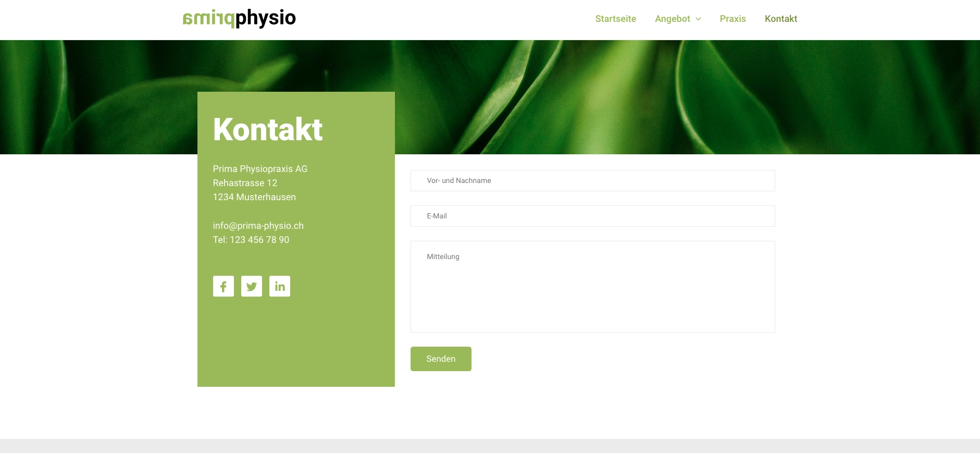Open the LinkedIn social icon
Image resolution: width=980 pixels, height=453 pixels.
279,286
